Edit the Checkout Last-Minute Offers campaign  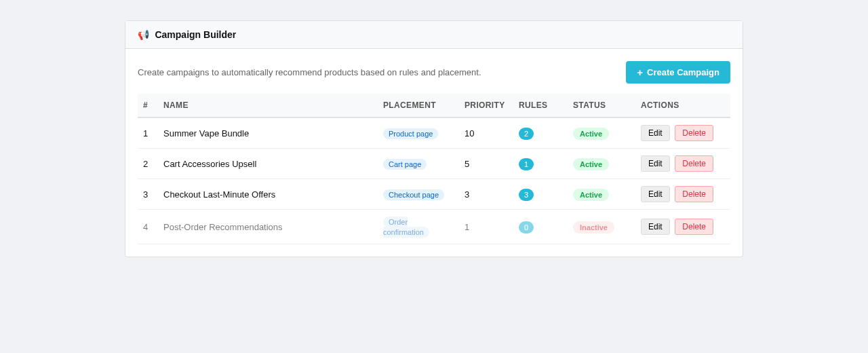pyautogui.click(x=655, y=194)
